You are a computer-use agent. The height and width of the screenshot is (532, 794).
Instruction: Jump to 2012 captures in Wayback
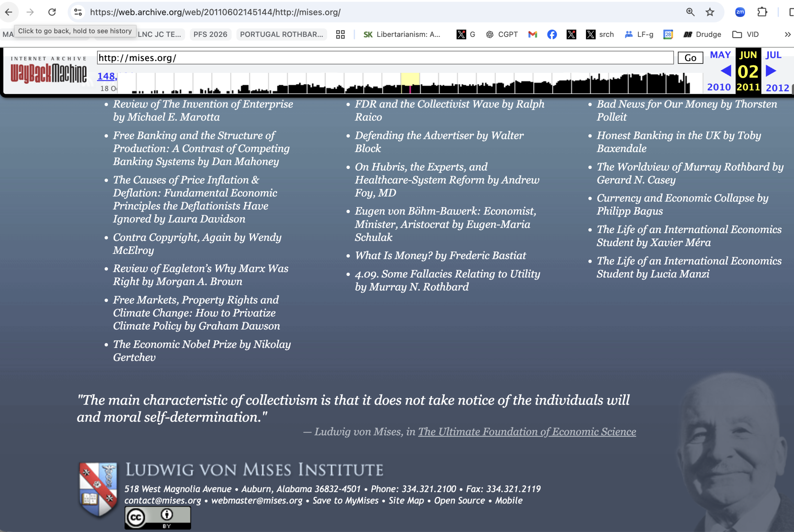tap(777, 88)
